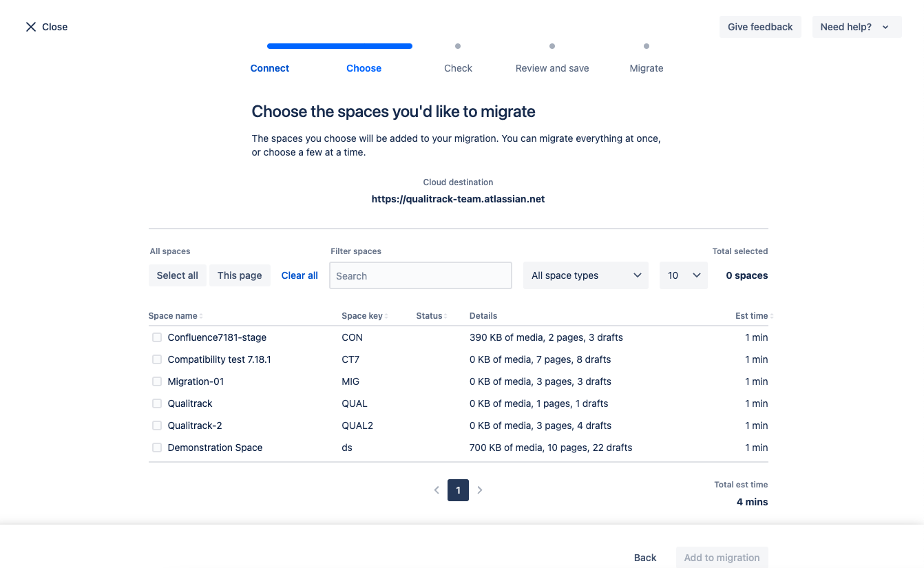This screenshot has height=568, width=924.
Task: Enable the Qualitrack-2 checkbox
Action: tap(157, 425)
